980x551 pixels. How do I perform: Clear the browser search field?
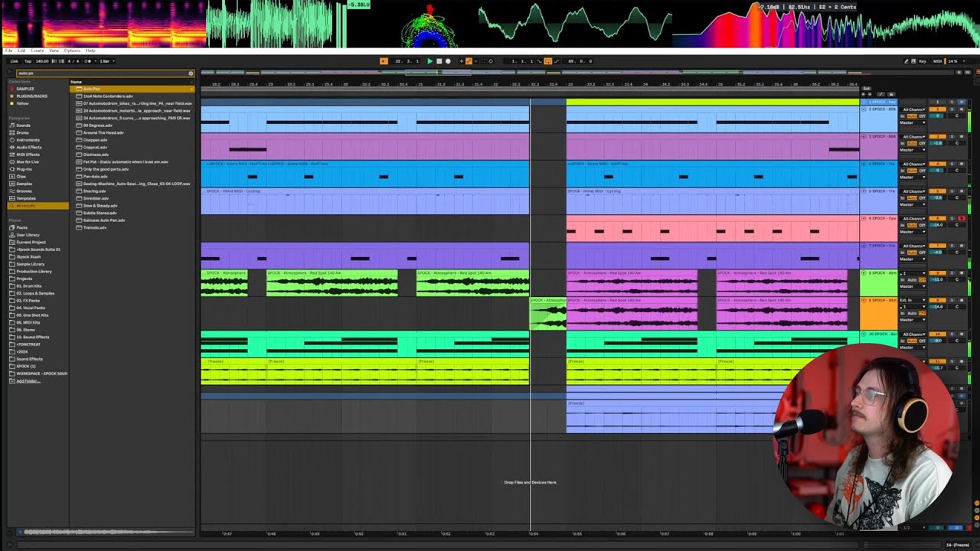(x=191, y=73)
